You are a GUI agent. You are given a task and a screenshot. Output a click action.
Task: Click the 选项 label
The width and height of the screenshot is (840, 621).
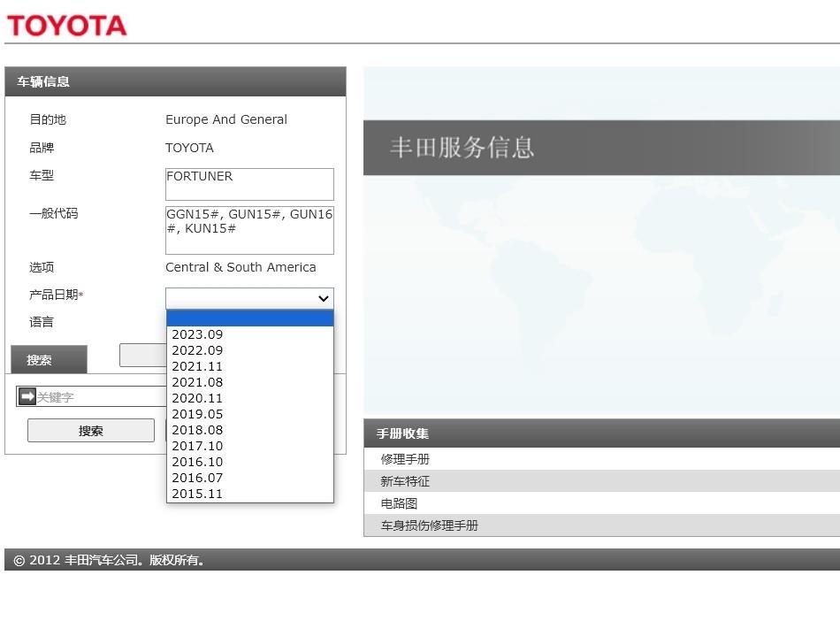click(x=42, y=267)
